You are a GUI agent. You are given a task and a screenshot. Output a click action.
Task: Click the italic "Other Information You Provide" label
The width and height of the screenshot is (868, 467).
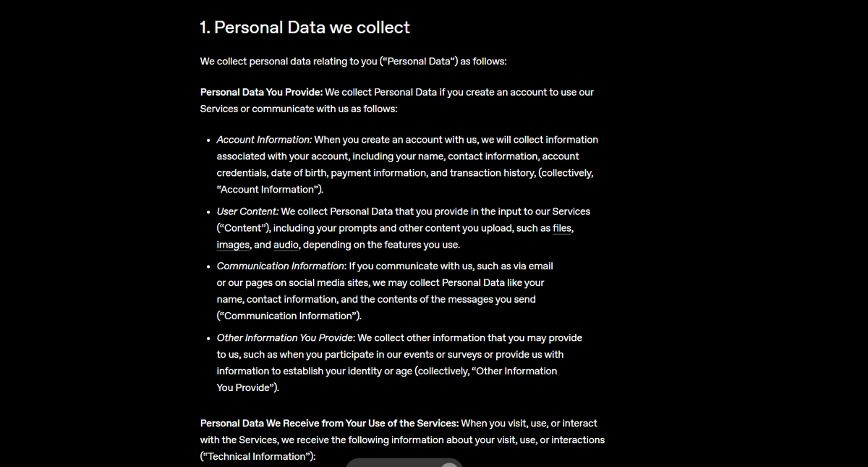pyautogui.click(x=285, y=337)
